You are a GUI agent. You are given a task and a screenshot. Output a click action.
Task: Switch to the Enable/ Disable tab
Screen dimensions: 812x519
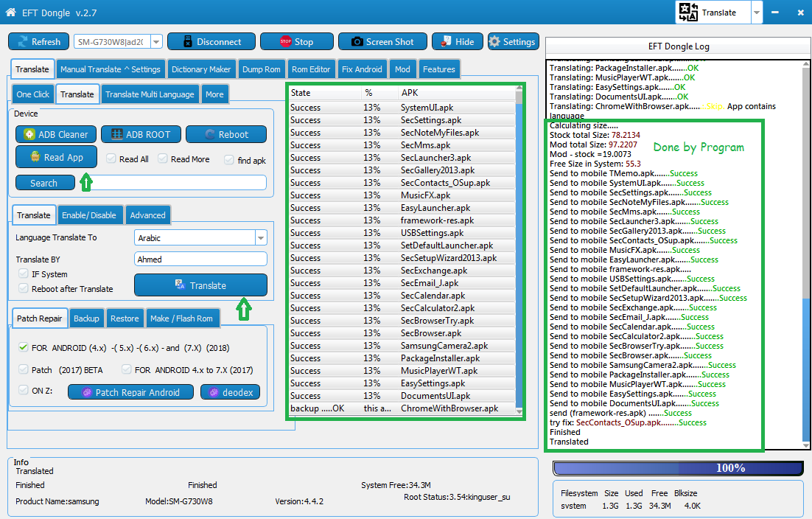(89, 215)
